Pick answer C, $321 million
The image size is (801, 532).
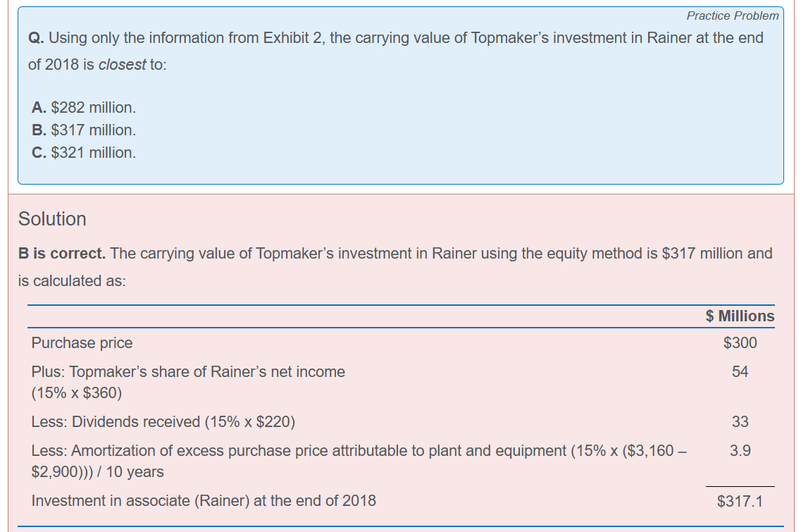point(84,153)
